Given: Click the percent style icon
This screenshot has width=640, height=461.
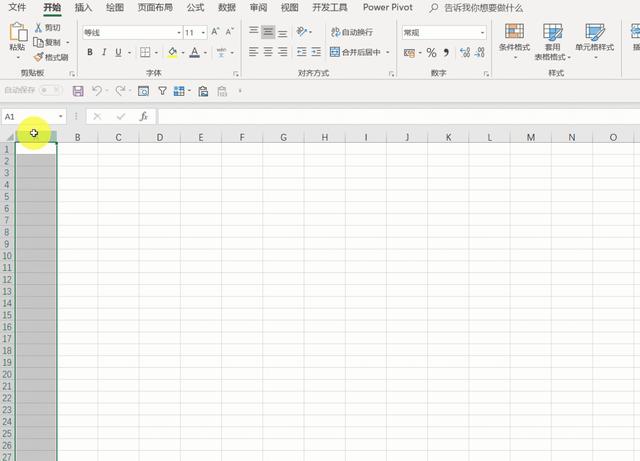Looking at the screenshot, I should pos(432,52).
